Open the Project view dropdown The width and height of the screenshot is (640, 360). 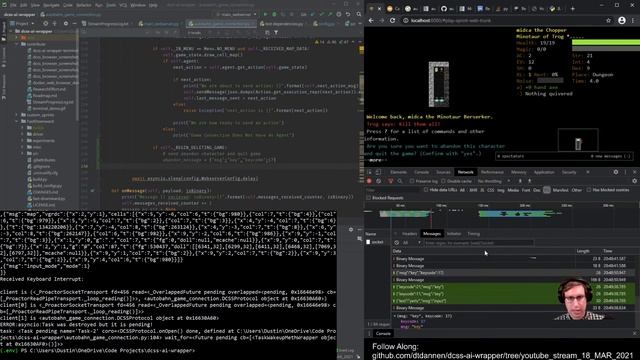click(25, 24)
